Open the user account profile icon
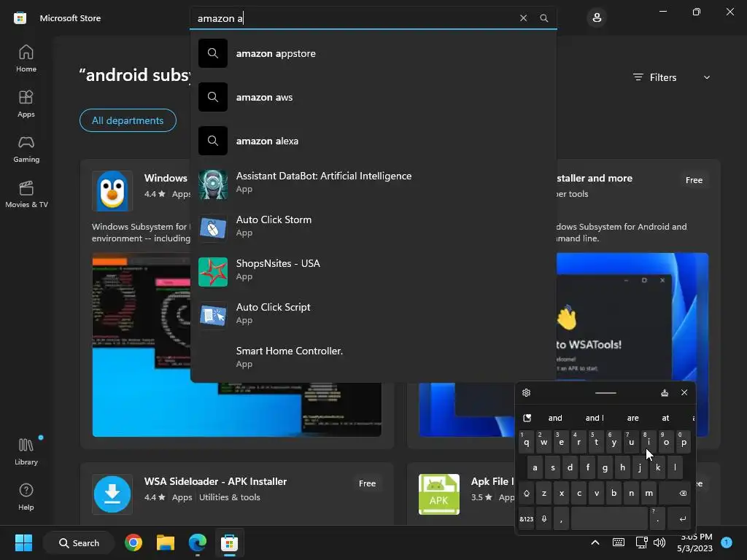 (x=597, y=18)
